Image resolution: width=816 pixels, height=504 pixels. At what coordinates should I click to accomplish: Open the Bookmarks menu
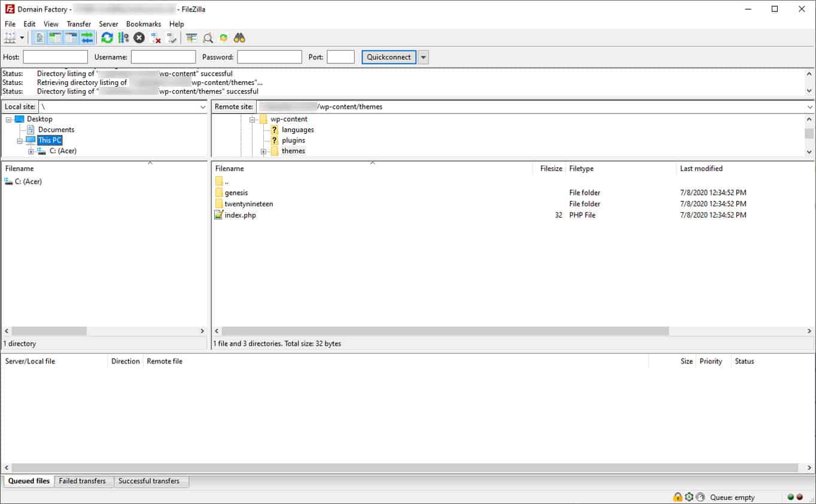pyautogui.click(x=144, y=24)
